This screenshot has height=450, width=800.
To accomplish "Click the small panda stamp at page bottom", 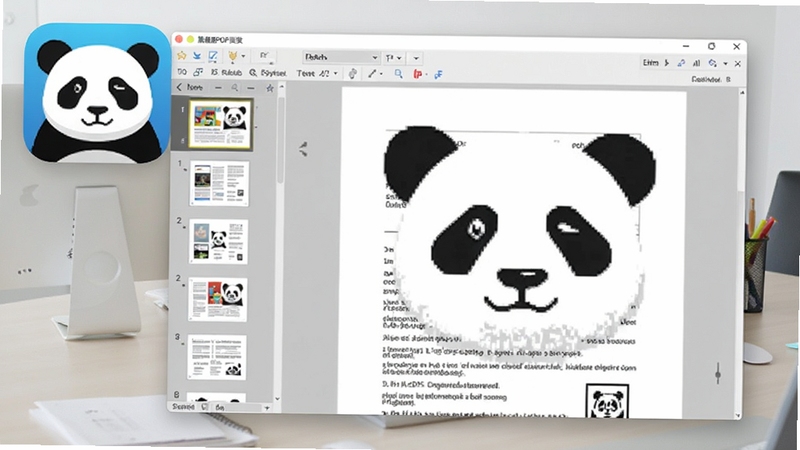I will click(x=607, y=401).
